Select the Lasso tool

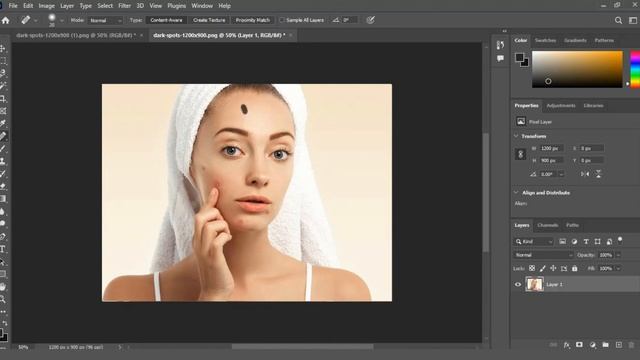point(3,73)
